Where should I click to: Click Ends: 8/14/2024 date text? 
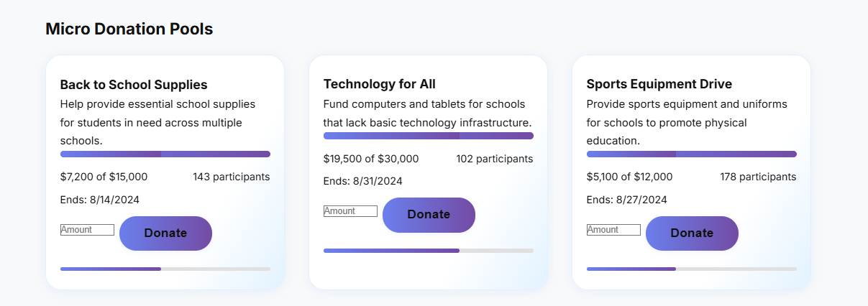point(100,200)
